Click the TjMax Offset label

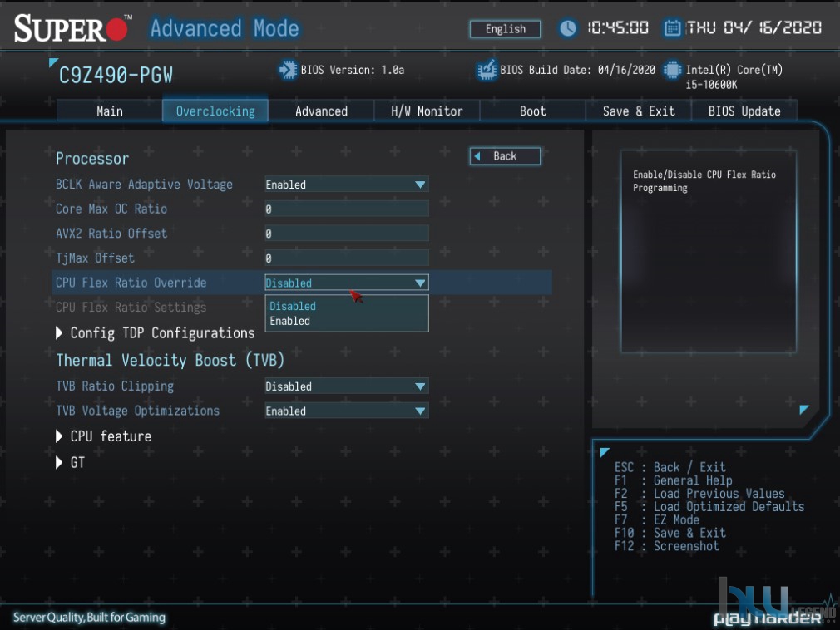click(95, 258)
